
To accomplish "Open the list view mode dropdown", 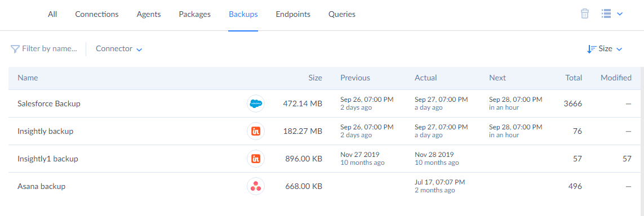I will click(x=612, y=14).
